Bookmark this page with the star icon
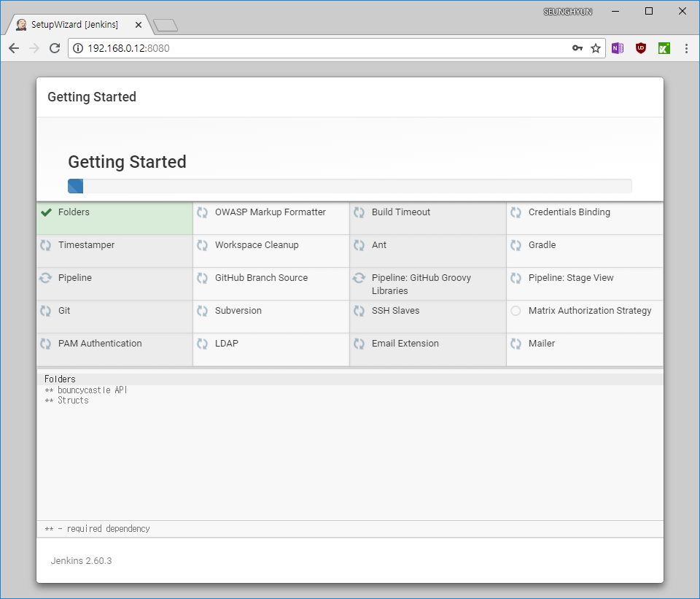Screen dimensions: 700x599 pyautogui.click(x=596, y=48)
